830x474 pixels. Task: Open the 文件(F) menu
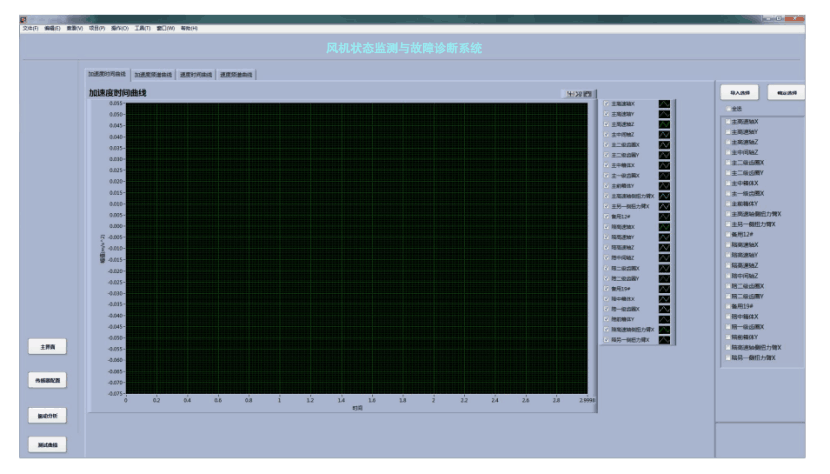click(29, 28)
